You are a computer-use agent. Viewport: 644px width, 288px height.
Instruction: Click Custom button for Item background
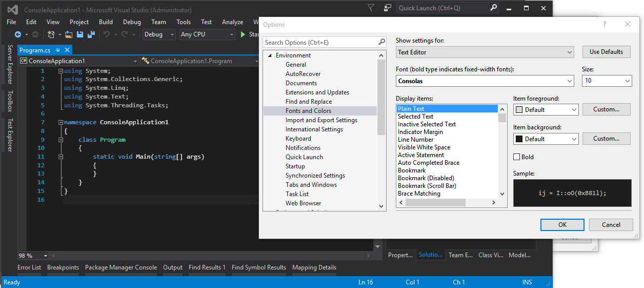pos(606,139)
